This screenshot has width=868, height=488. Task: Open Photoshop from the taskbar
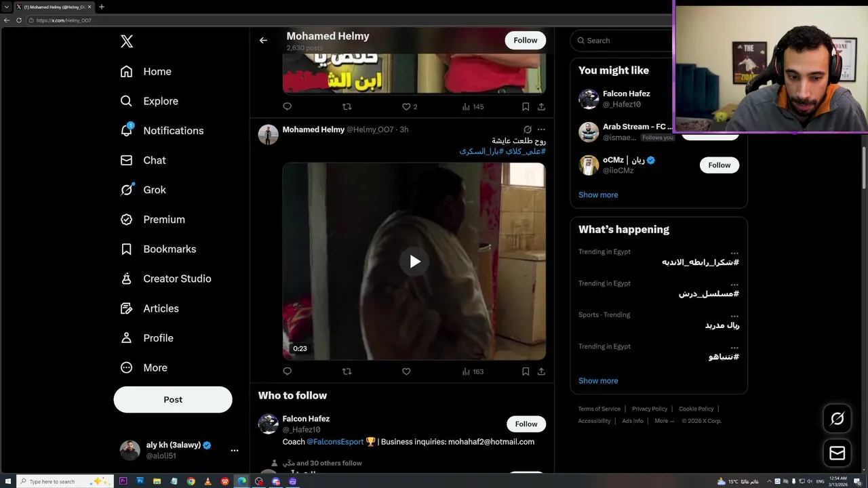point(140,481)
